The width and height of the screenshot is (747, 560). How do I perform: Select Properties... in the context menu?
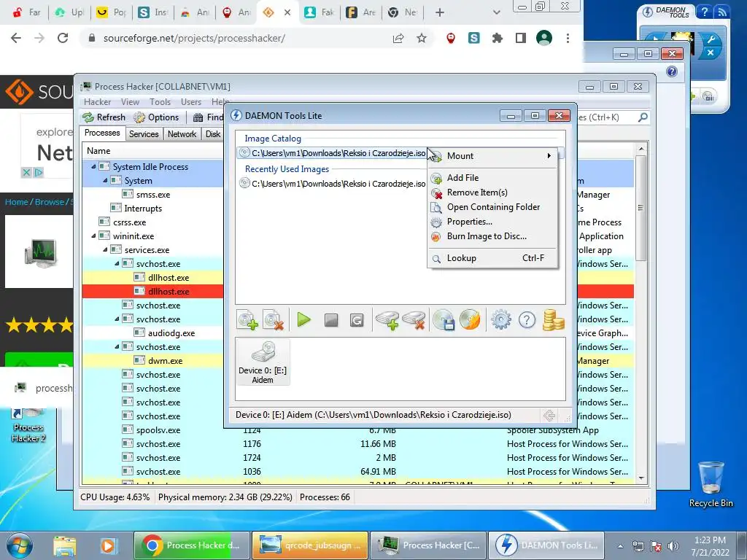(492, 222)
